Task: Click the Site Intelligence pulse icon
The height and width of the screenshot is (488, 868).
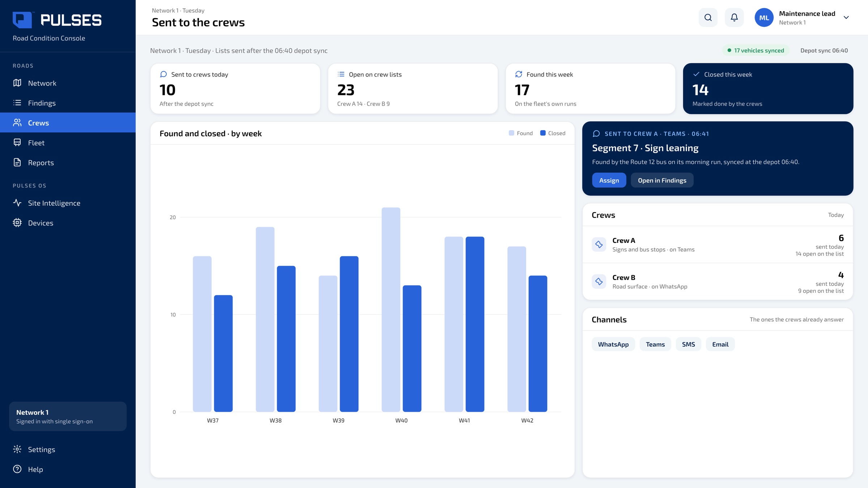Action: coord(17,203)
